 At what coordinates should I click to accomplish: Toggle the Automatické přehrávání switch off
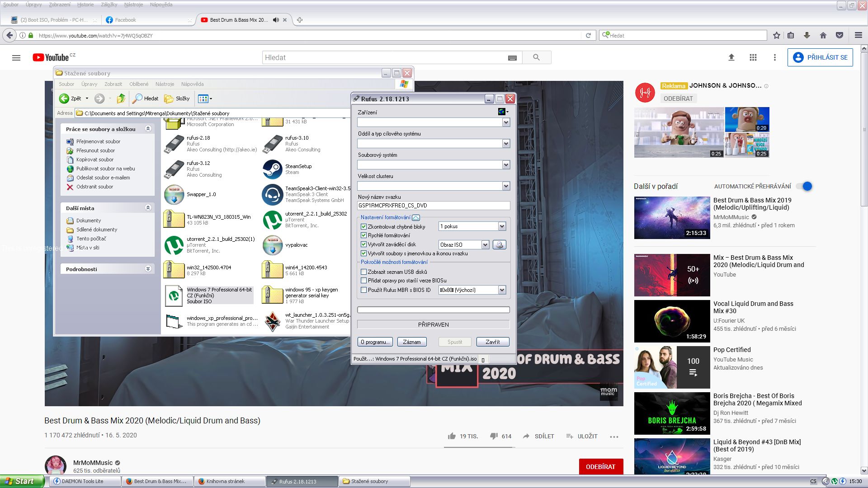tap(804, 186)
